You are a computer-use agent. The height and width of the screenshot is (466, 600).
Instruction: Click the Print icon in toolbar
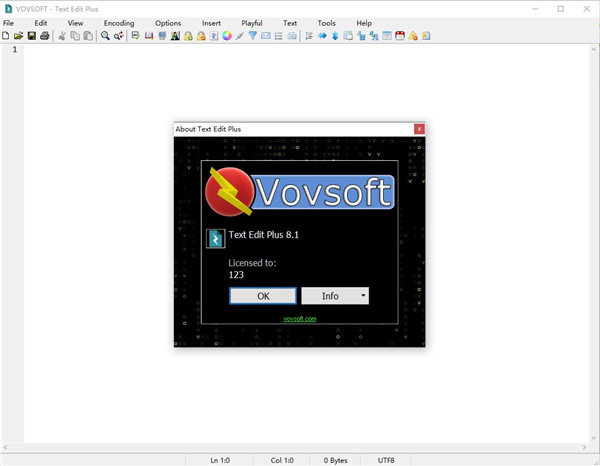tap(45, 36)
